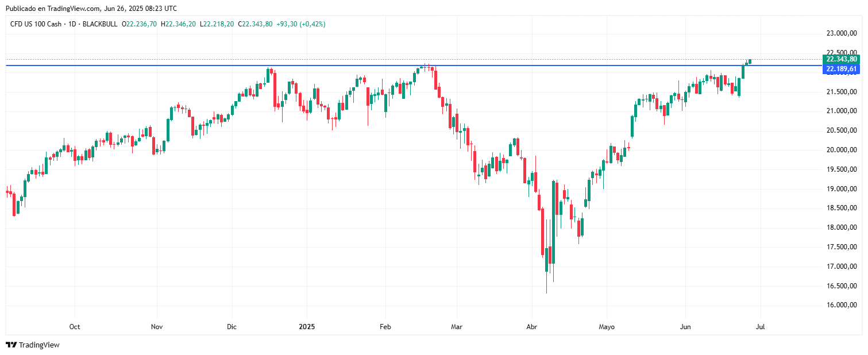Screen dimensions: 868x355
Task: Click the 'Mayo' label on time axis
Action: (x=607, y=327)
